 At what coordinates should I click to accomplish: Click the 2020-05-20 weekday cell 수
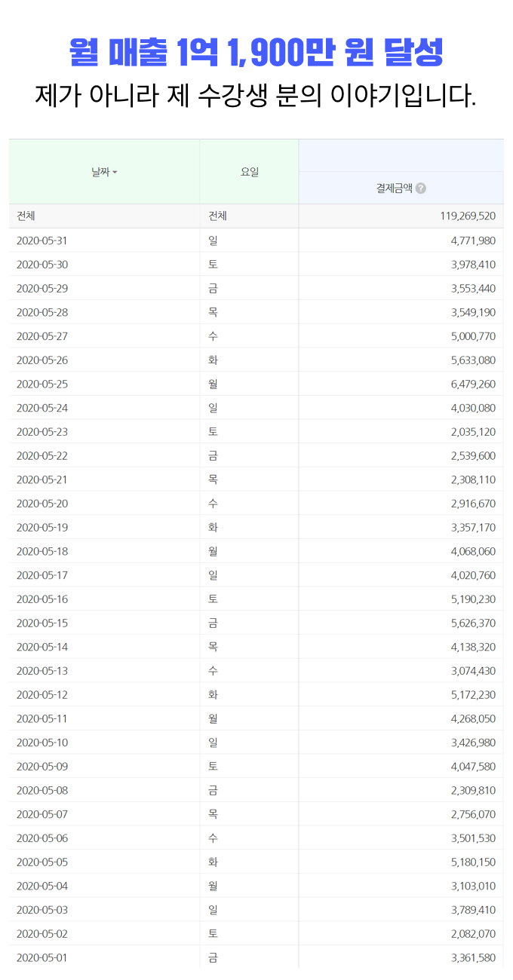213,503
